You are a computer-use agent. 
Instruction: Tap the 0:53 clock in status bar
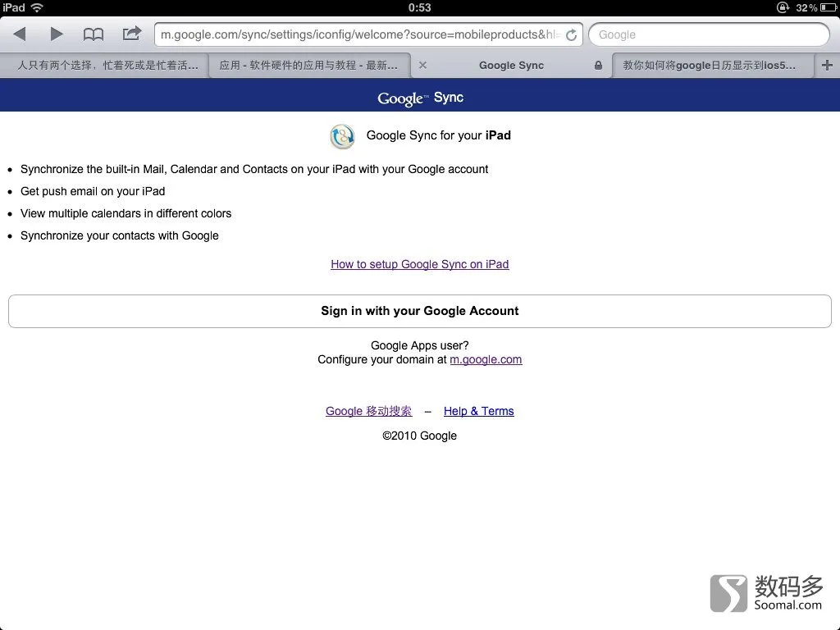tap(419, 7)
